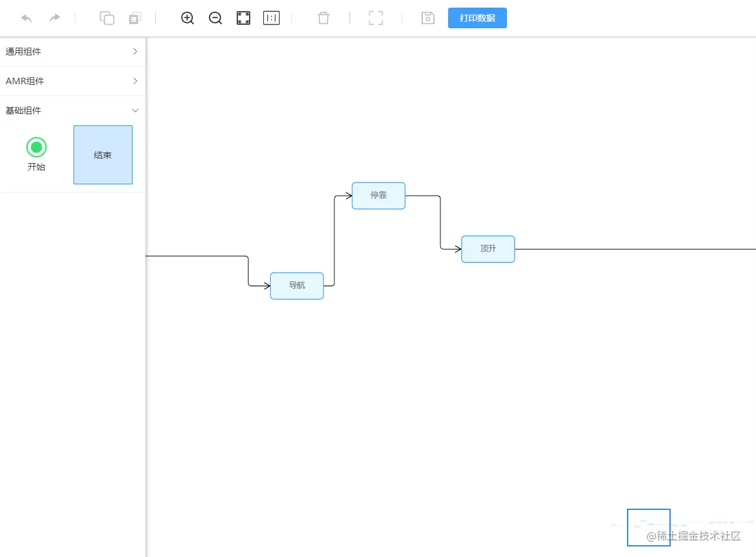Collapse the 基础组件 section

[x=72, y=111]
